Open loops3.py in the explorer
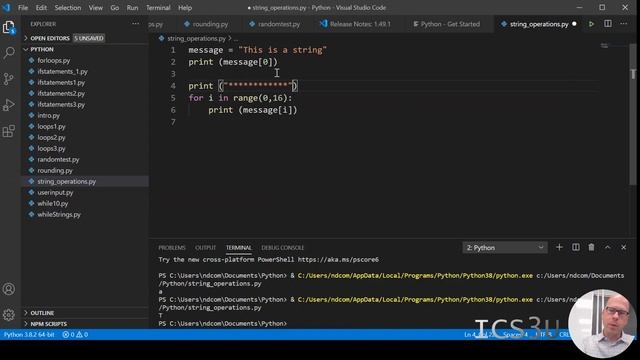The image size is (640, 360). click(51, 149)
